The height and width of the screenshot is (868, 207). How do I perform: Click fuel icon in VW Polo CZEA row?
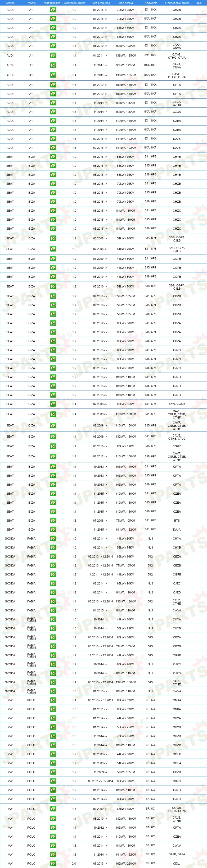53,837
